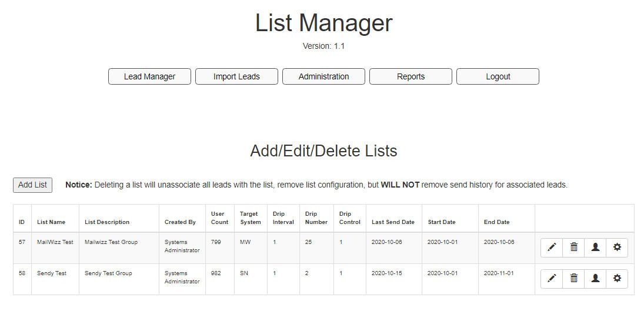This screenshot has width=644, height=311.
Task: Open the Administration section
Action: (323, 76)
